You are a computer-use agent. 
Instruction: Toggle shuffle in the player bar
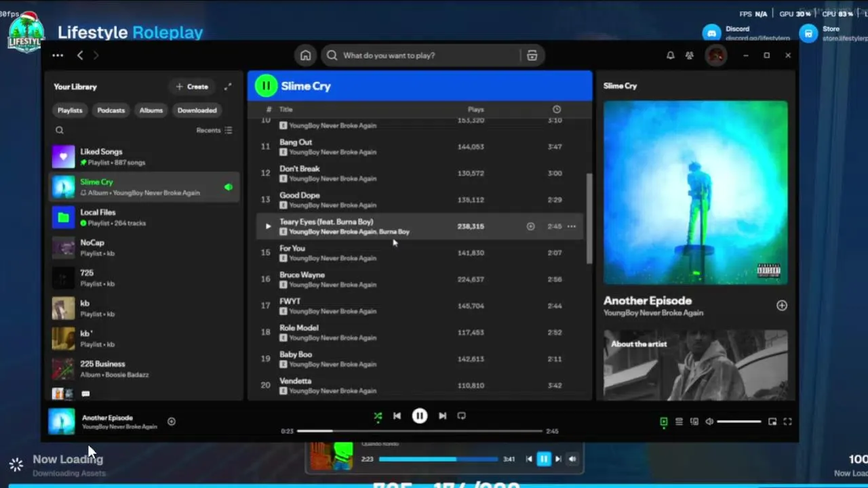(378, 416)
